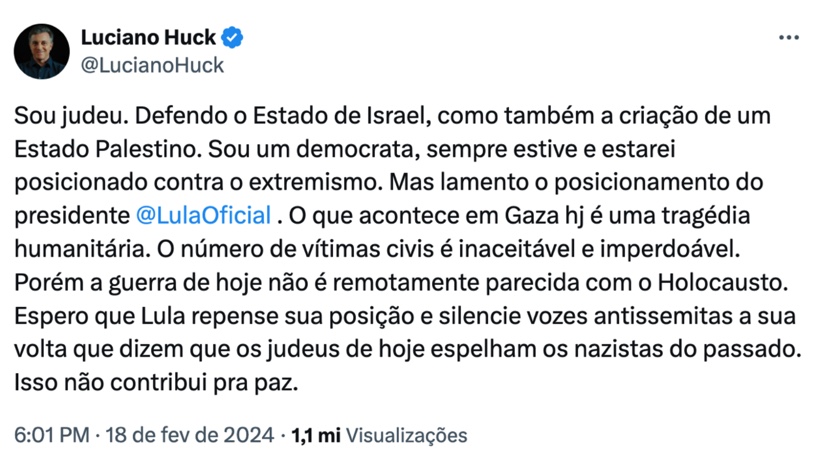815x456 pixels.
Task: Click the blue verified badge
Action: [x=234, y=39]
